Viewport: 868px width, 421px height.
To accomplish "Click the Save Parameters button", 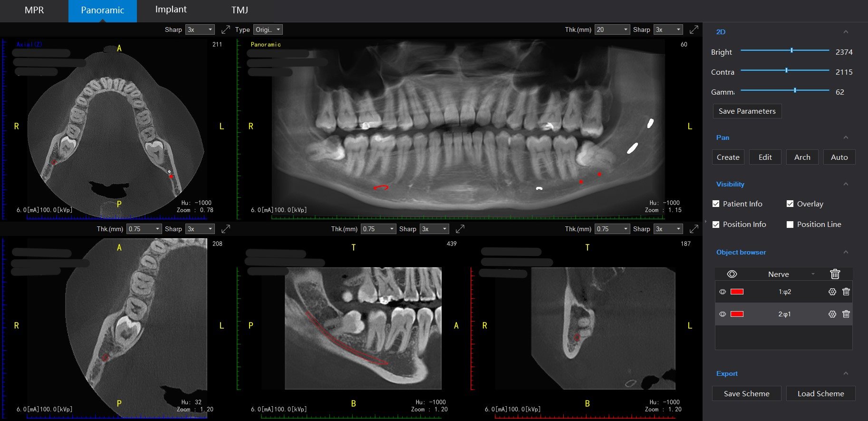I will (747, 111).
